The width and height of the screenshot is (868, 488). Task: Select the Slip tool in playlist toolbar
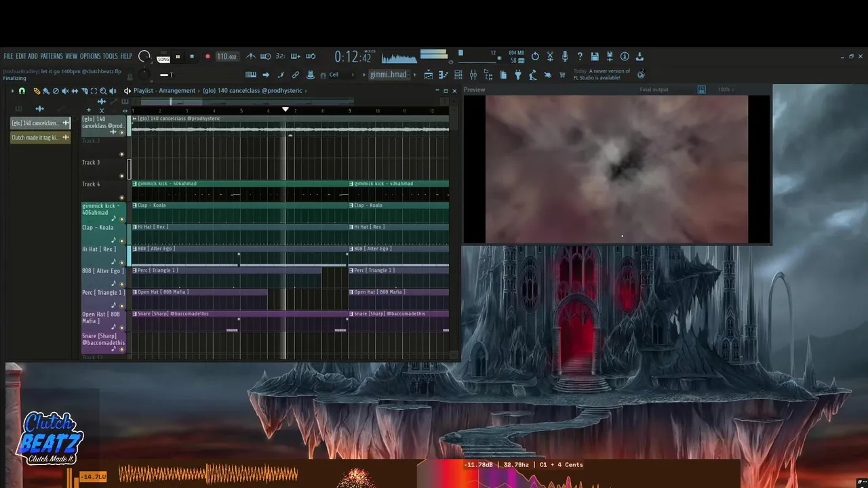[x=75, y=91]
